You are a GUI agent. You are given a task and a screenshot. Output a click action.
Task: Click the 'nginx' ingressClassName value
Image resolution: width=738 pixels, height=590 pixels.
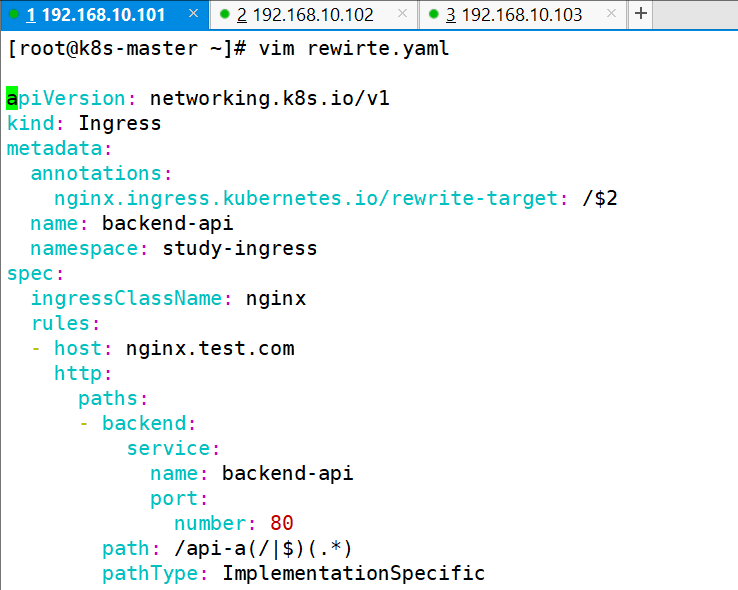tap(276, 299)
